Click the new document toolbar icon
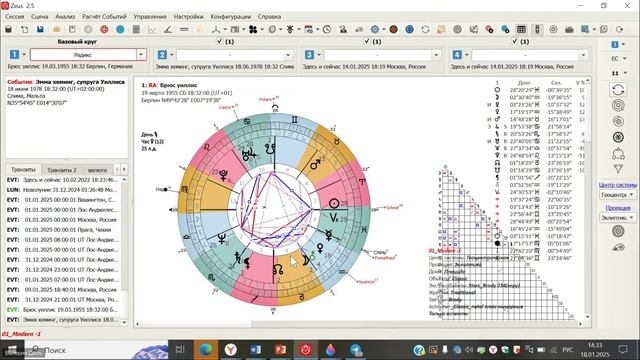 point(24,29)
